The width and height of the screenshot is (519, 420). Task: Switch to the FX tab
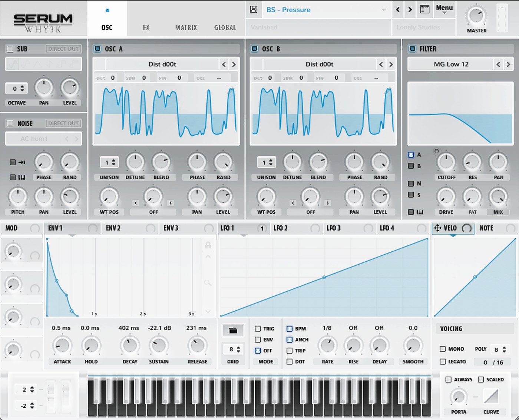tap(146, 27)
